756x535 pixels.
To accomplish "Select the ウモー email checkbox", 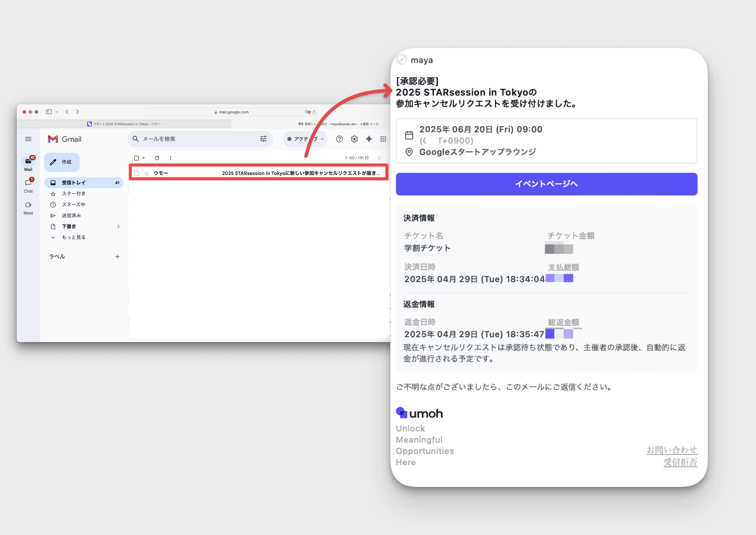I will pos(137,173).
